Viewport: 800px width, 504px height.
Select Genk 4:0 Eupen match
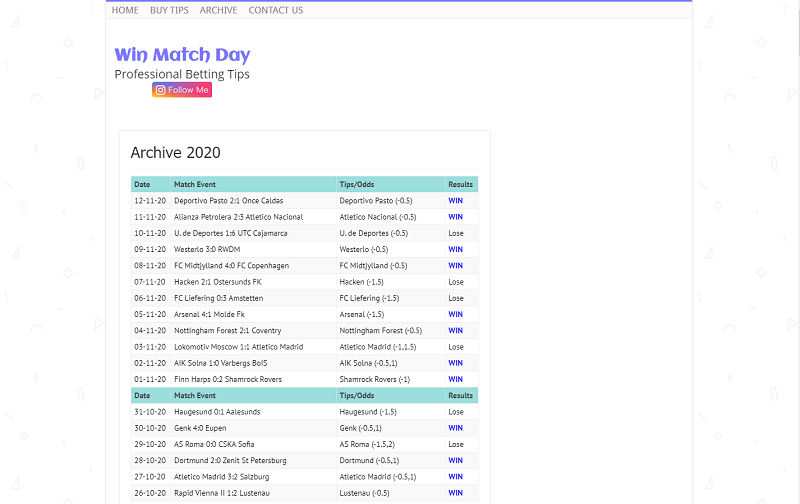200,428
